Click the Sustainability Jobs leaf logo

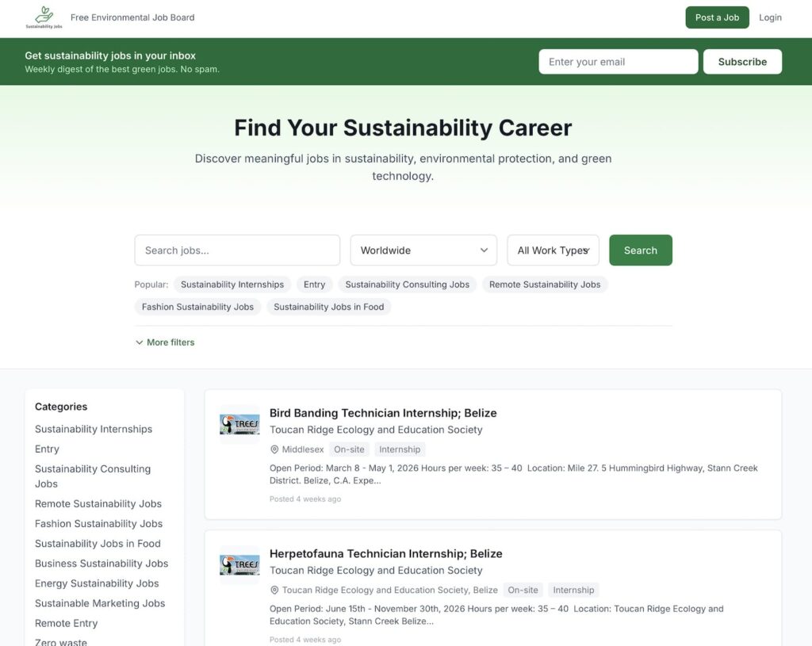tap(43, 17)
